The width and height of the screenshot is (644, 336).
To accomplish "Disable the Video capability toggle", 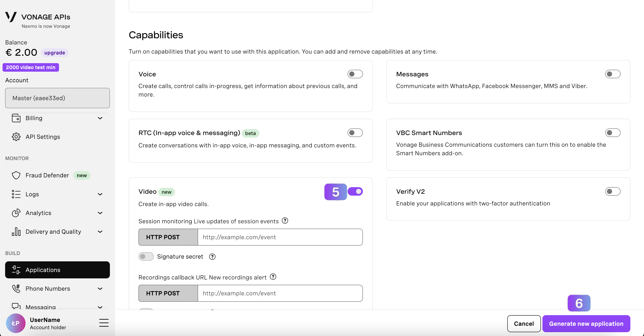I will [355, 191].
